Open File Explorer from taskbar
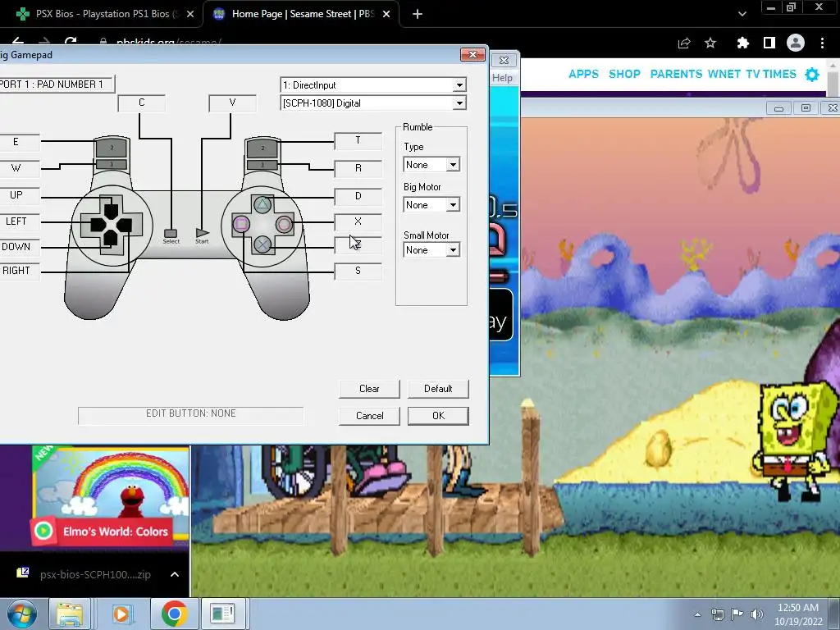This screenshot has height=630, width=840. click(71, 614)
